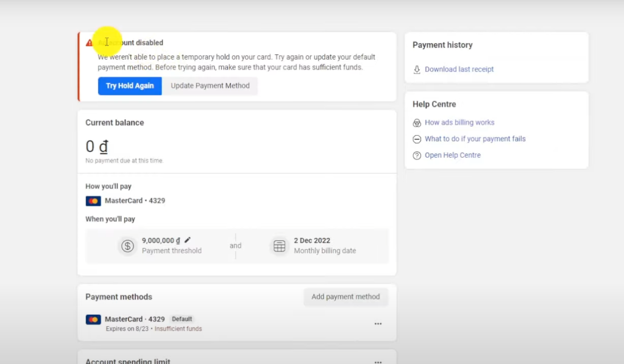Open the Open Help Centre link

453,155
